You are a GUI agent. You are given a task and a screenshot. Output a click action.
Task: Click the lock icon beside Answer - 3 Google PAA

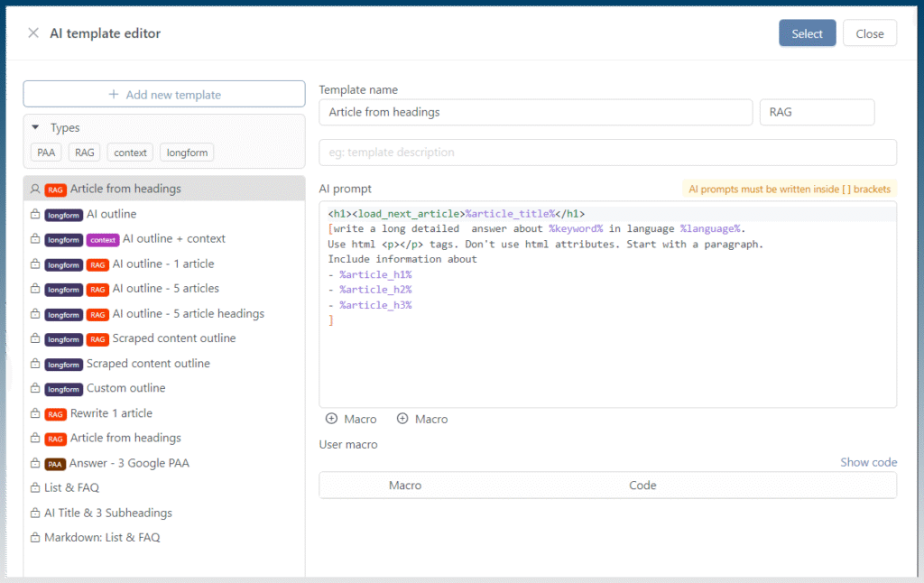click(35, 463)
